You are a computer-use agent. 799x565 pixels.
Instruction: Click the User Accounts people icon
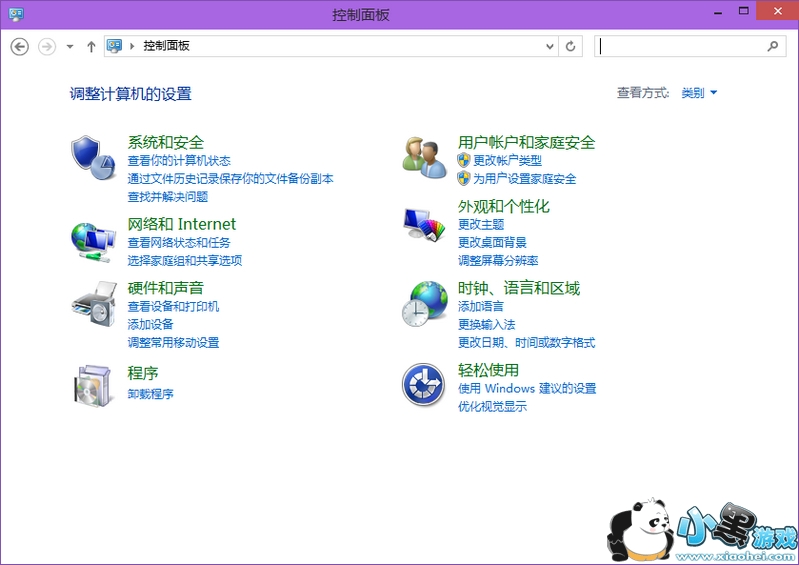424,158
